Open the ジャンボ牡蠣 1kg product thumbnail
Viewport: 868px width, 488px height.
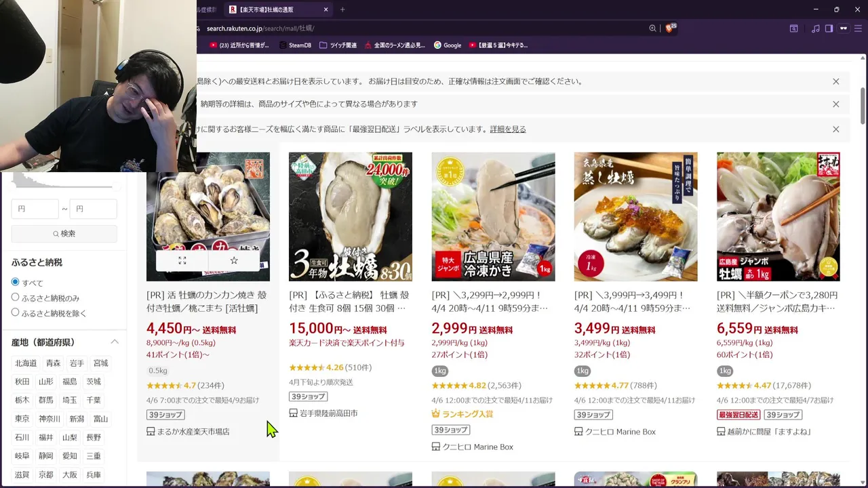(778, 217)
